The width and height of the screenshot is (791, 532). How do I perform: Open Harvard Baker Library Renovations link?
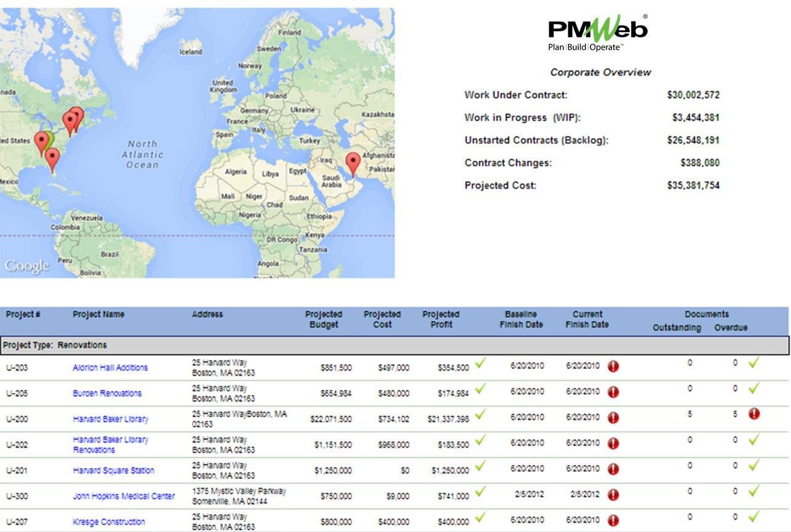coord(110,445)
